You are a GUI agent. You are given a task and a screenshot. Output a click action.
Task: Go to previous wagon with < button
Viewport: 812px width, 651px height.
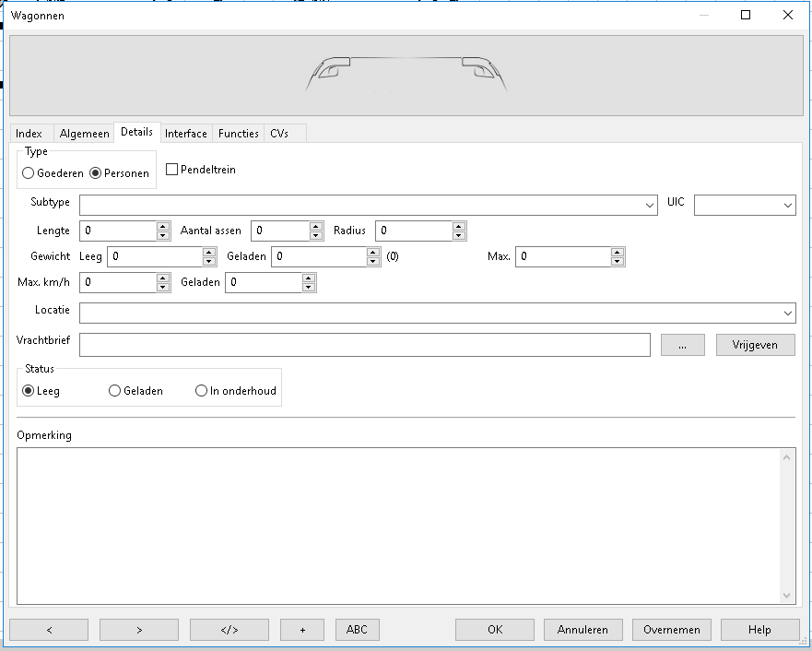[49, 630]
